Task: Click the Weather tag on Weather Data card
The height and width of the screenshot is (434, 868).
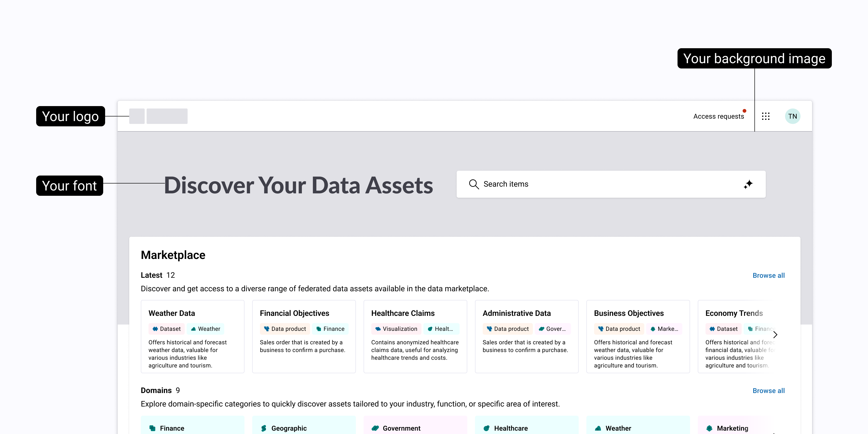Action: [x=205, y=329]
